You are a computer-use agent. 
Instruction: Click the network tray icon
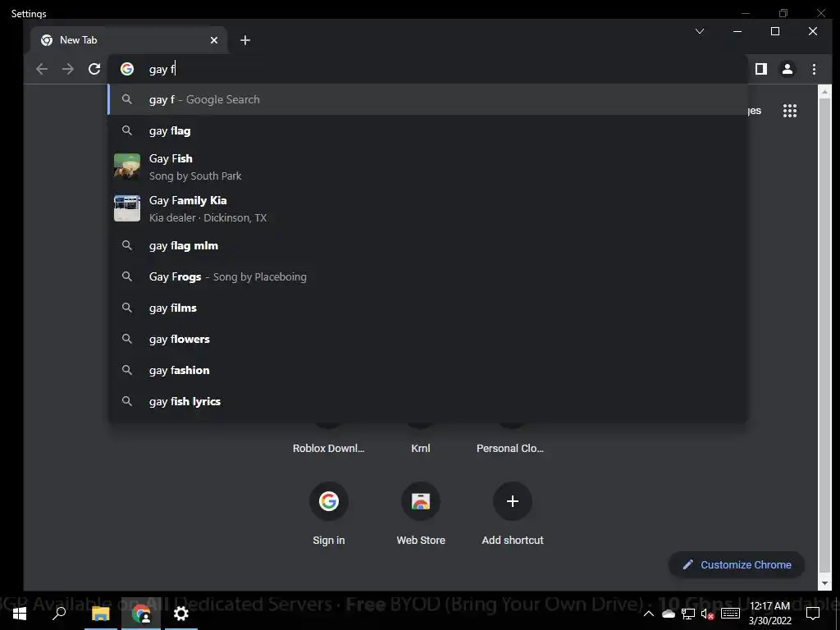[x=688, y=614]
